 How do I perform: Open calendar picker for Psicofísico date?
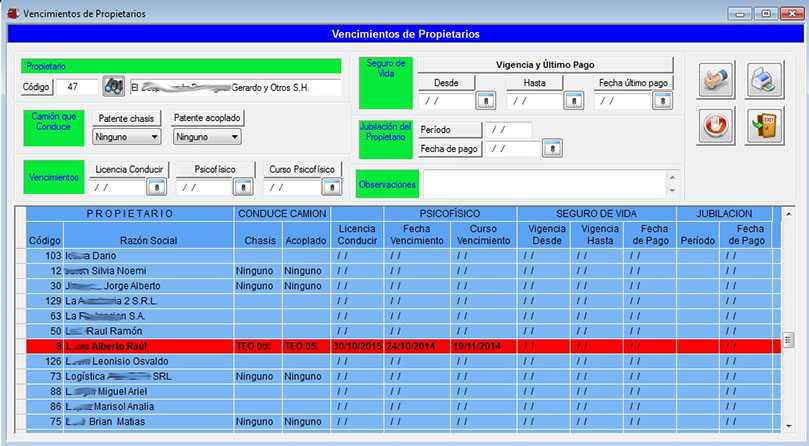click(242, 187)
